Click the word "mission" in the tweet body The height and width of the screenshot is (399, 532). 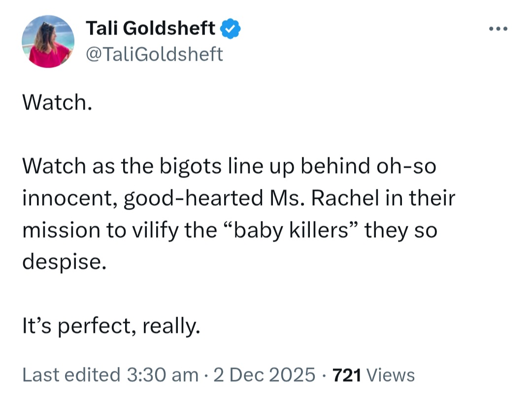tap(62, 230)
